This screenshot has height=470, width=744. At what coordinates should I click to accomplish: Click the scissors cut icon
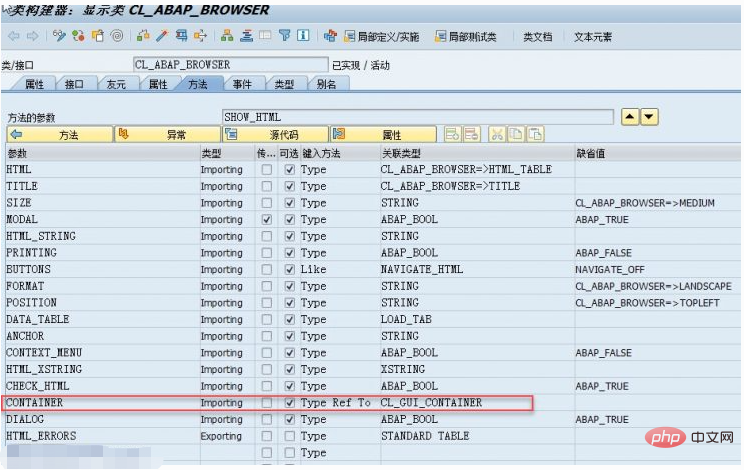click(x=497, y=134)
